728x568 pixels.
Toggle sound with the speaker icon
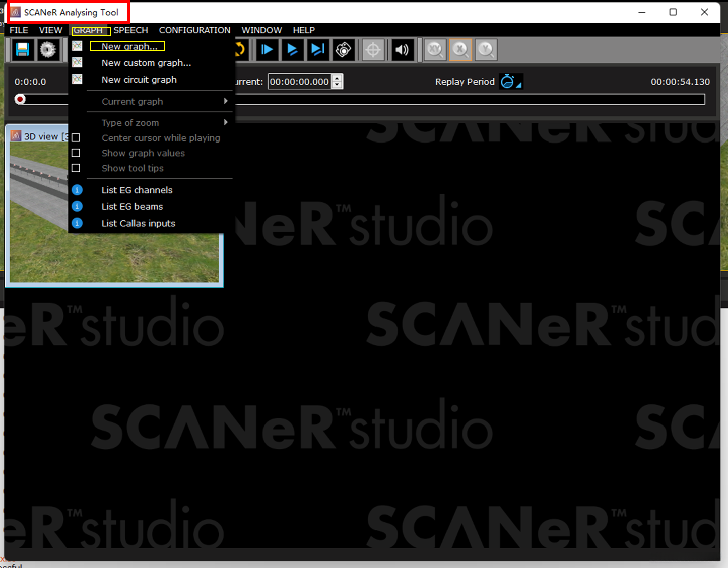coord(402,50)
